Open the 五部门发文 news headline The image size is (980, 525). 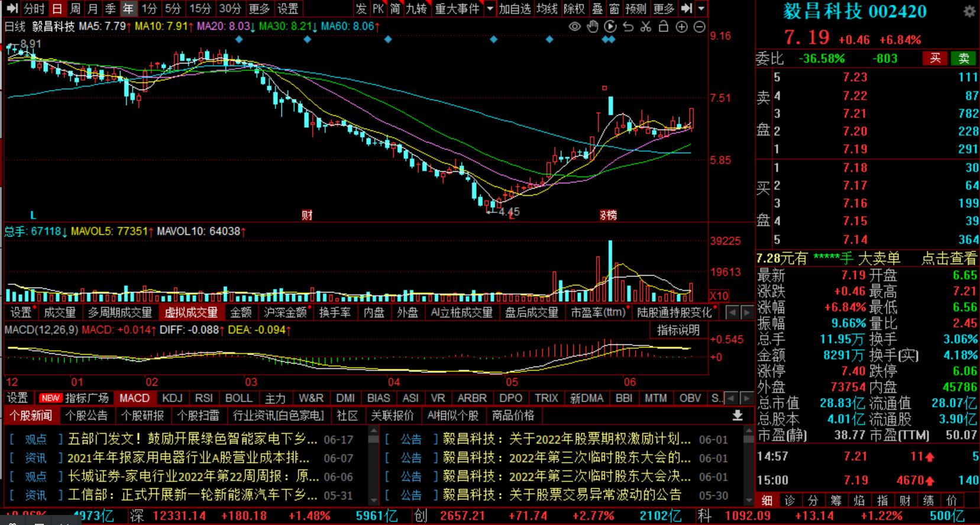(x=193, y=440)
